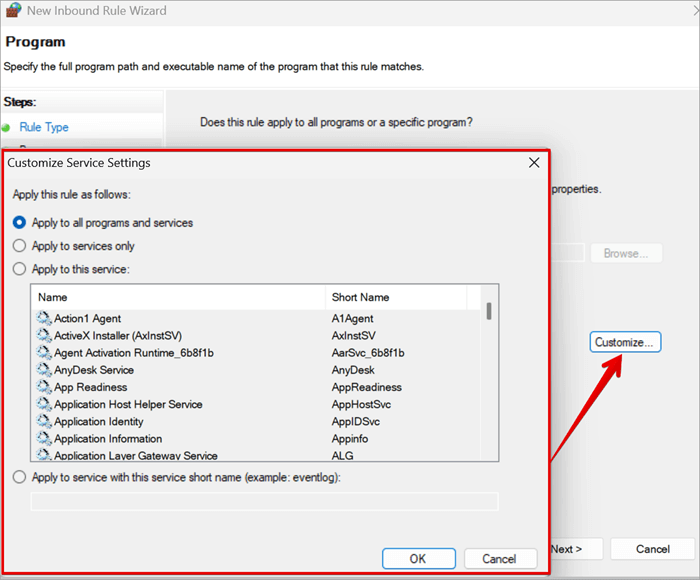Close the Customize Service Settings dialog
Viewport: 700px width, 580px height.
(x=532, y=162)
